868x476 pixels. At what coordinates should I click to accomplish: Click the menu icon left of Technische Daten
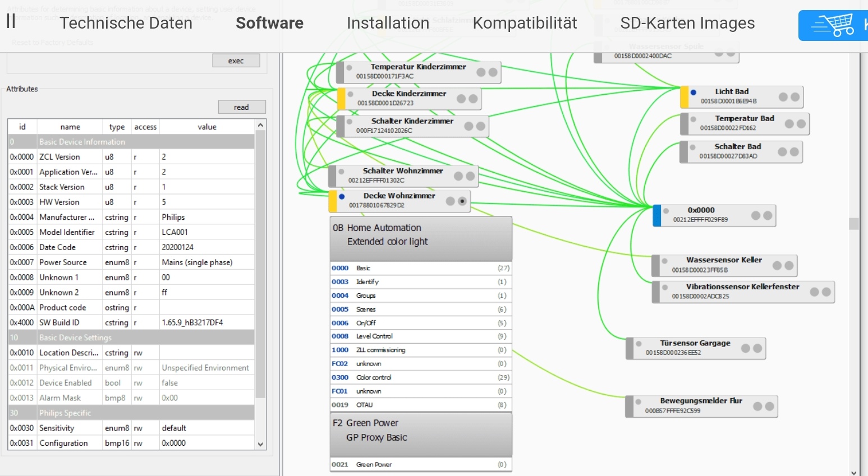click(x=11, y=21)
